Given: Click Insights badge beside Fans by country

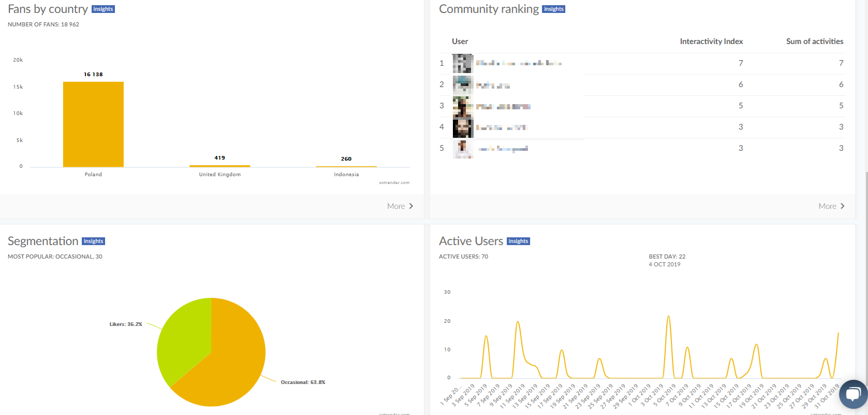Looking at the screenshot, I should 103,9.
